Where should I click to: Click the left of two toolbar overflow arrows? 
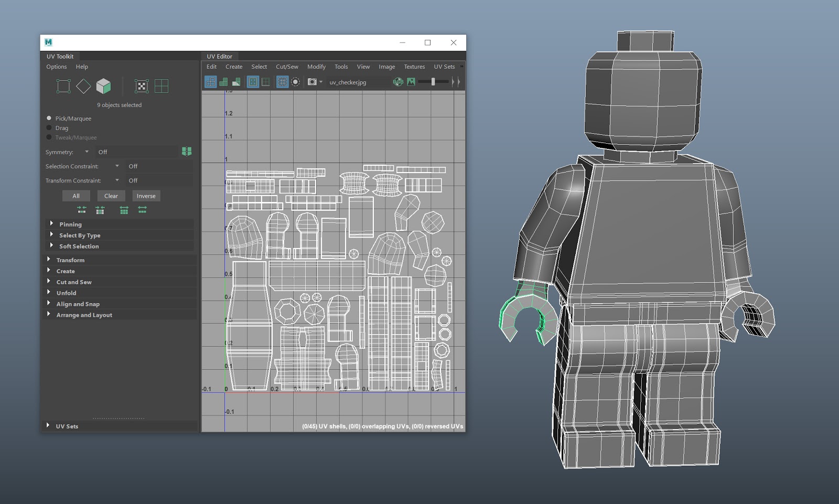(453, 82)
